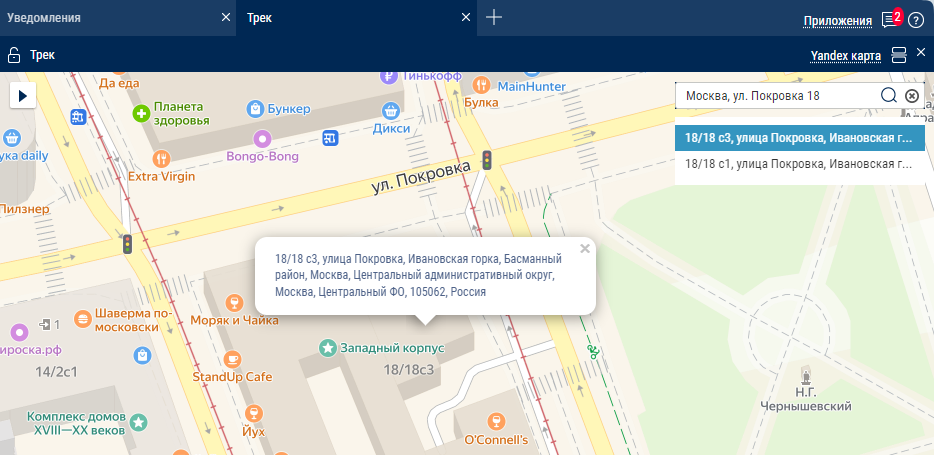Screen dimensions: 934x455
Task: Open the messages icon with badge 2
Action: [891, 20]
